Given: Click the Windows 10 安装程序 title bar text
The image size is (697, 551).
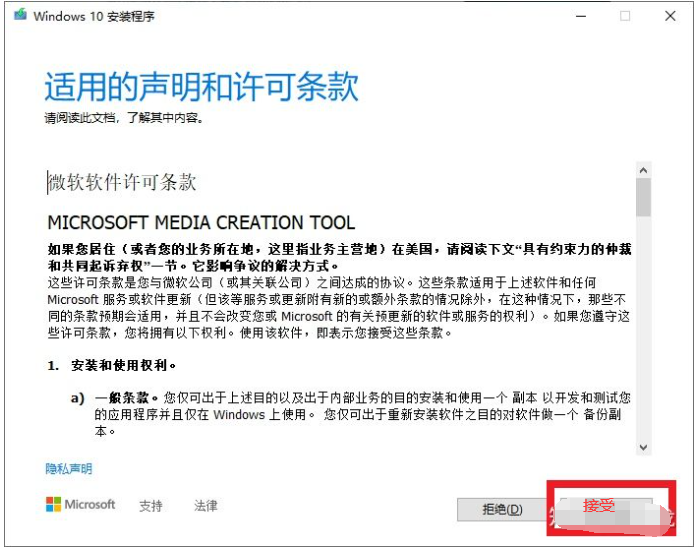Looking at the screenshot, I should point(94,17).
